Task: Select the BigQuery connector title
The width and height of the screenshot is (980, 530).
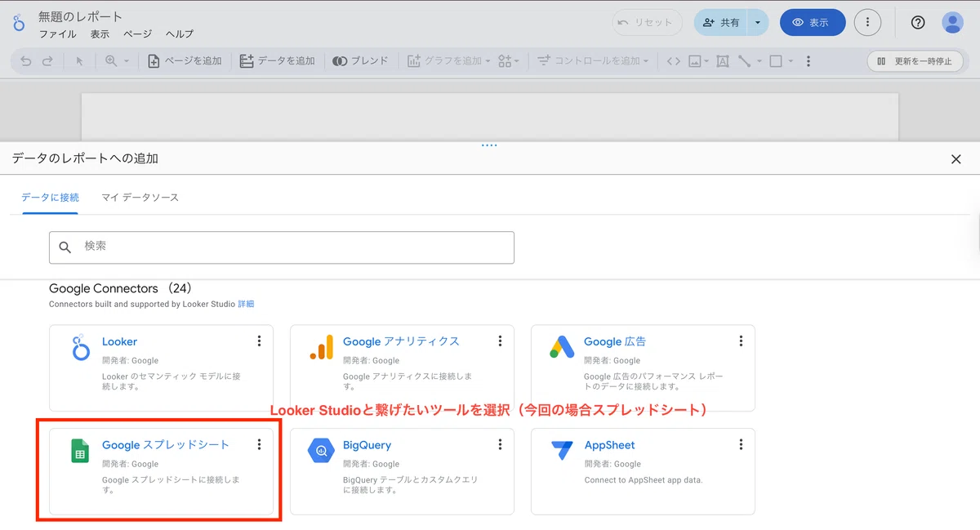Action: (367, 445)
